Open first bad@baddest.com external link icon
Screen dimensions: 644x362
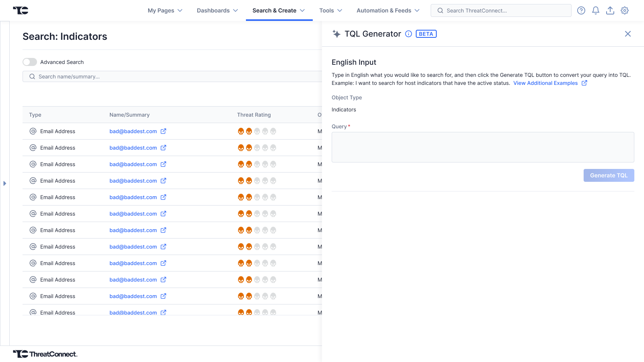(163, 131)
